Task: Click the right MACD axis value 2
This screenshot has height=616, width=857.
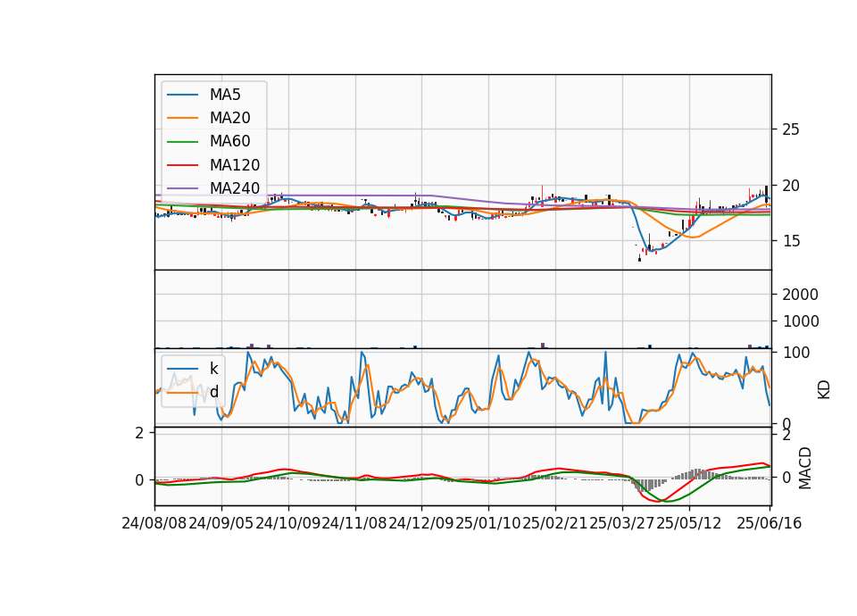Action: point(786,436)
